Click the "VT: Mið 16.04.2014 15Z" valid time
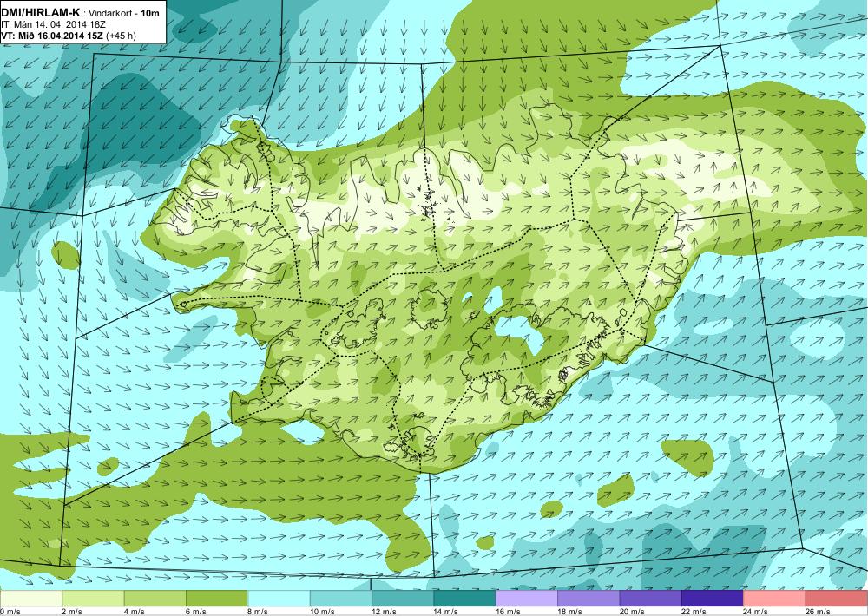Image resolution: width=868 pixels, height=616 pixels. click(52, 36)
